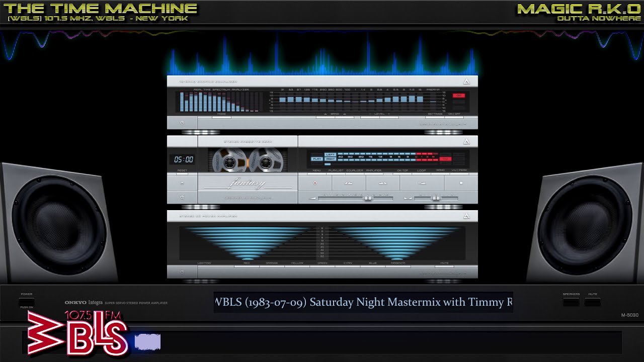Click the volume slider handle
This screenshot has height=362, width=644.
coord(368,198)
